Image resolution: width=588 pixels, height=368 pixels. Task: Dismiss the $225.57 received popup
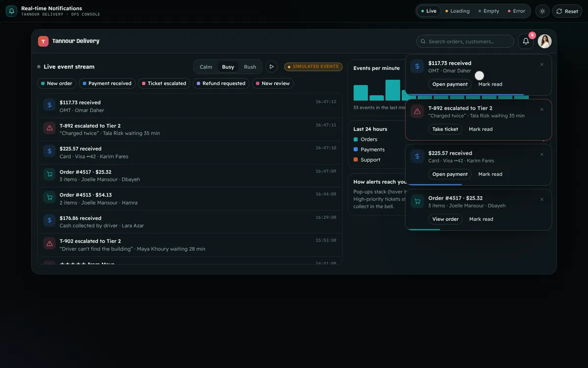[541, 155]
